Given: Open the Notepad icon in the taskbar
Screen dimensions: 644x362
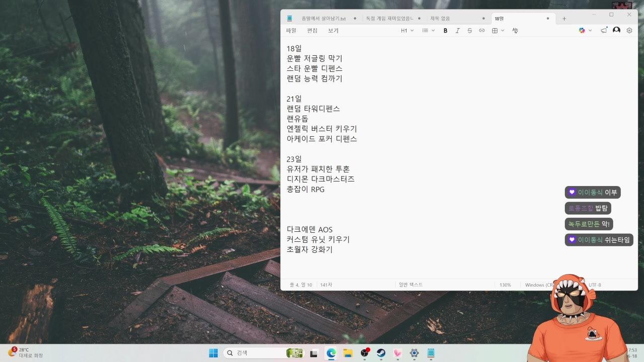Looking at the screenshot, I should pyautogui.click(x=431, y=353).
